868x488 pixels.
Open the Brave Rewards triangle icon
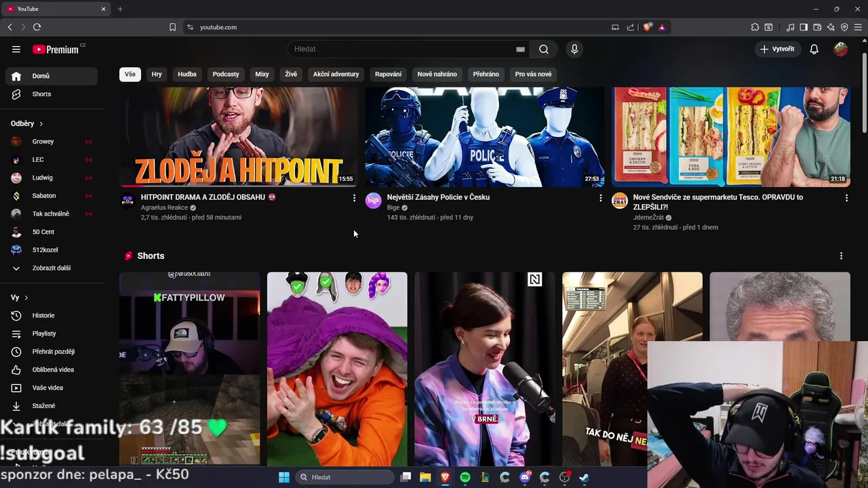click(662, 27)
